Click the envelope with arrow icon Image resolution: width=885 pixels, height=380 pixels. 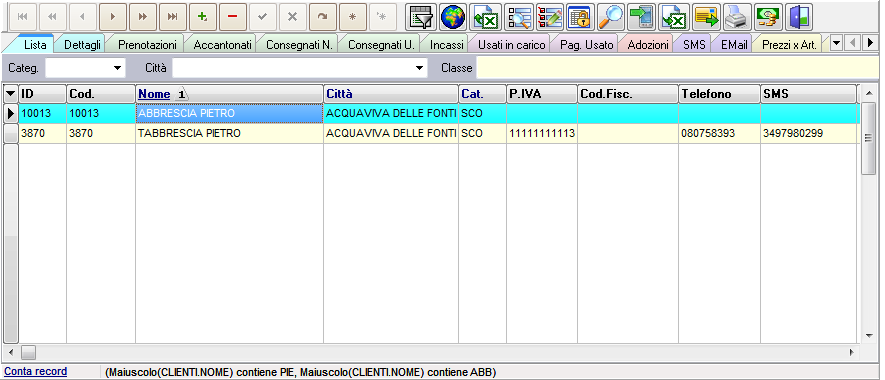click(706, 17)
